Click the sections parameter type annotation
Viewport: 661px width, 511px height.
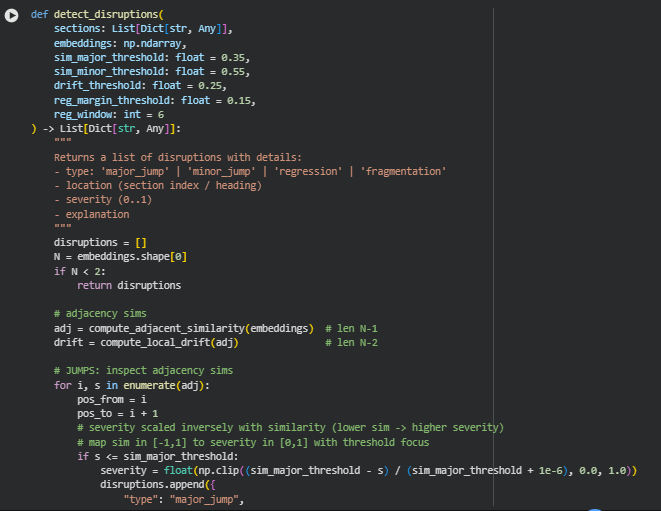[x=172, y=31]
